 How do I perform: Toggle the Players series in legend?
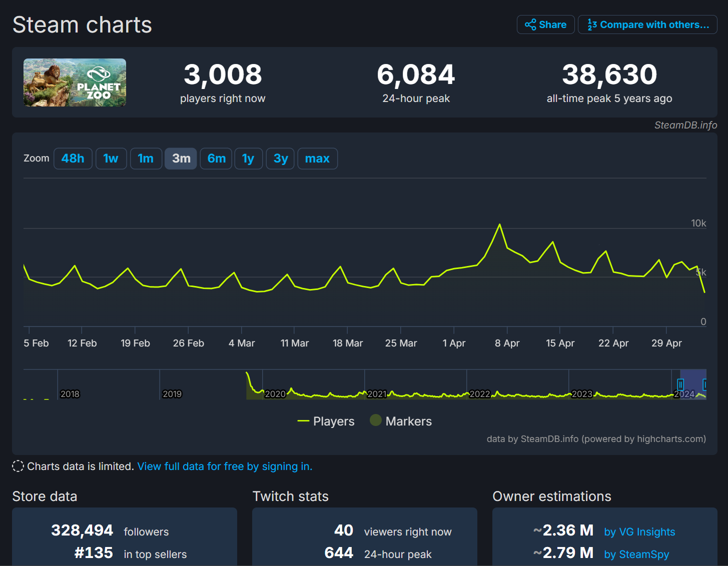point(326,421)
